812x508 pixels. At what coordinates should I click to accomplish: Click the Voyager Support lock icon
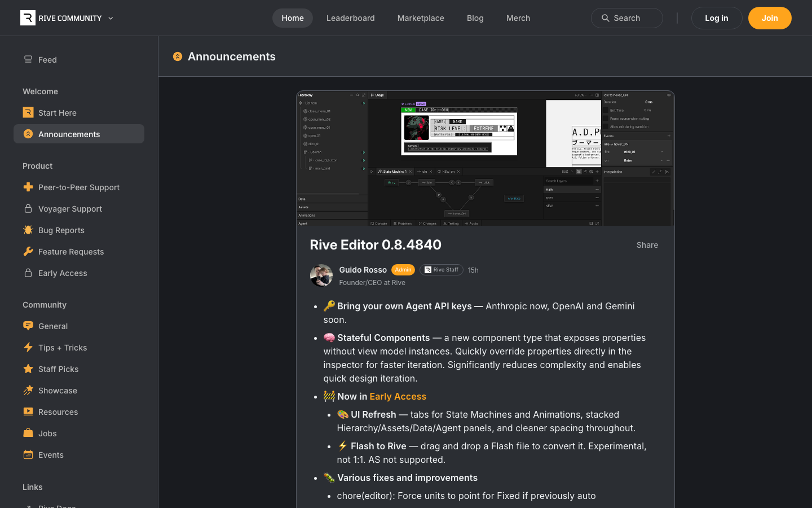28,208
